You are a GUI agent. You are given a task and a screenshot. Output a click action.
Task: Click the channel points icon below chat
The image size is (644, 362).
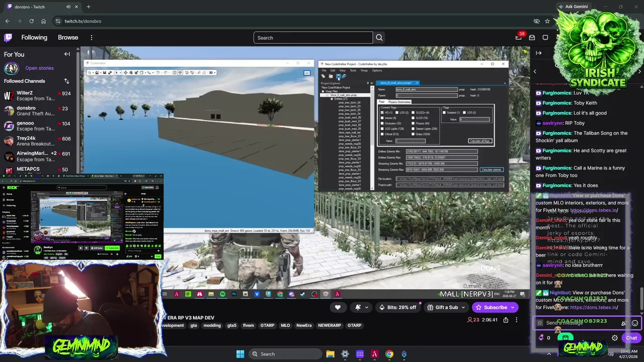tap(541, 338)
